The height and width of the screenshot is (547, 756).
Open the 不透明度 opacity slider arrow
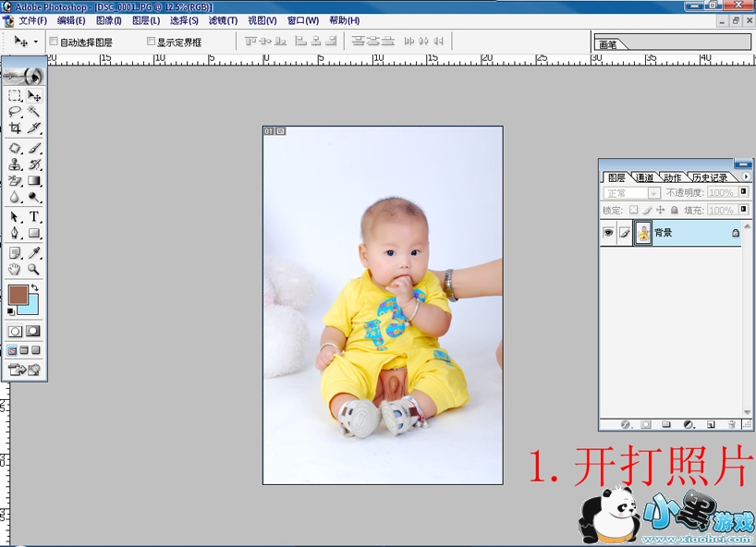[x=743, y=192]
